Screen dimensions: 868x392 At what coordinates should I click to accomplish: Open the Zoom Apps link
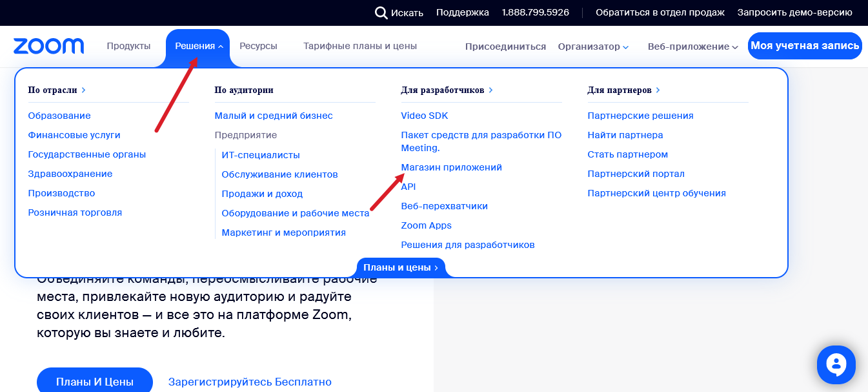click(426, 225)
